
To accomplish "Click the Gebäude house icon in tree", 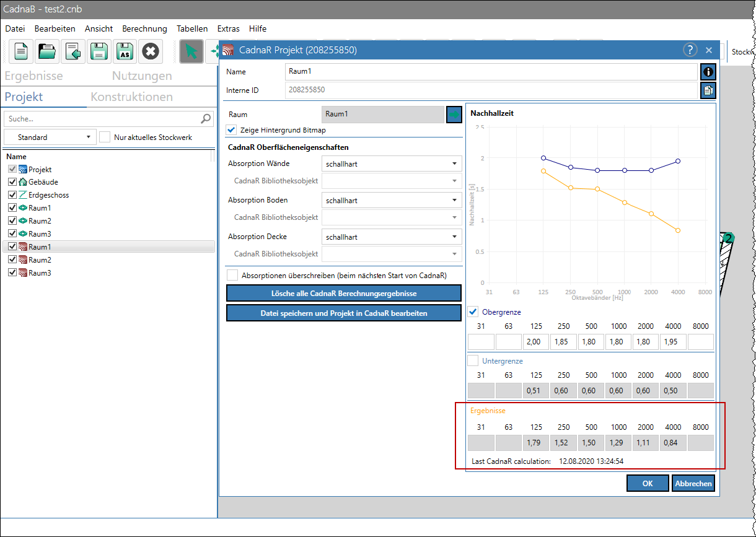I will (x=23, y=182).
